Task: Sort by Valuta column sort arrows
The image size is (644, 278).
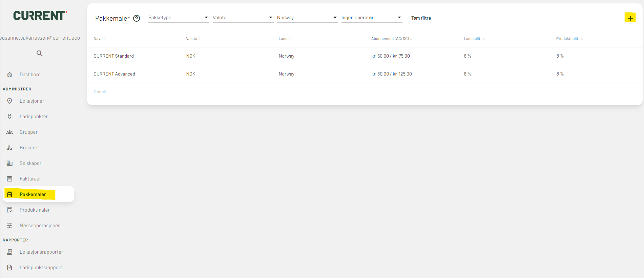Action: [x=199, y=39]
